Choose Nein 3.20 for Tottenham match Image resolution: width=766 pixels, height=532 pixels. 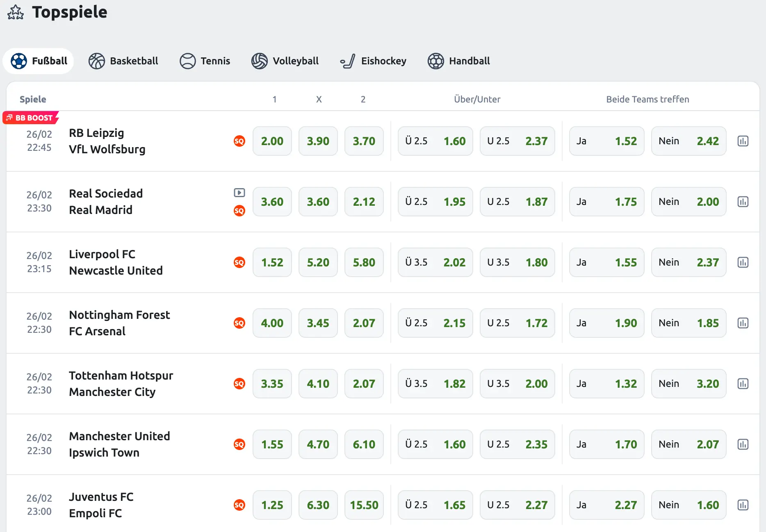689,384
